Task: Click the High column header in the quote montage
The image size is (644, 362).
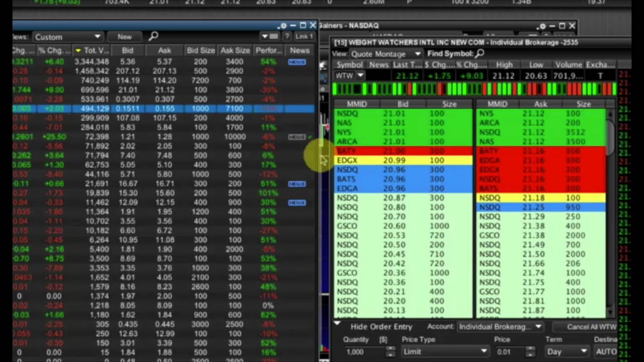Action: tap(504, 64)
